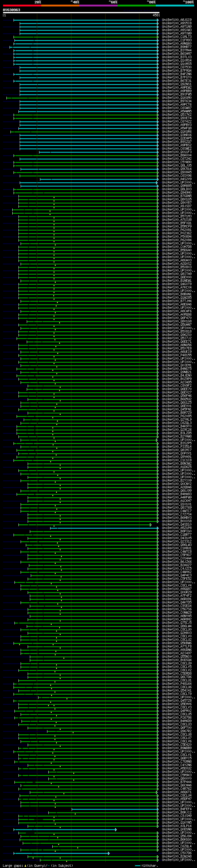The image size is (197, 868).
Task: Open hit UniRef100_B1NEW1
Action: [x=177, y=281]
